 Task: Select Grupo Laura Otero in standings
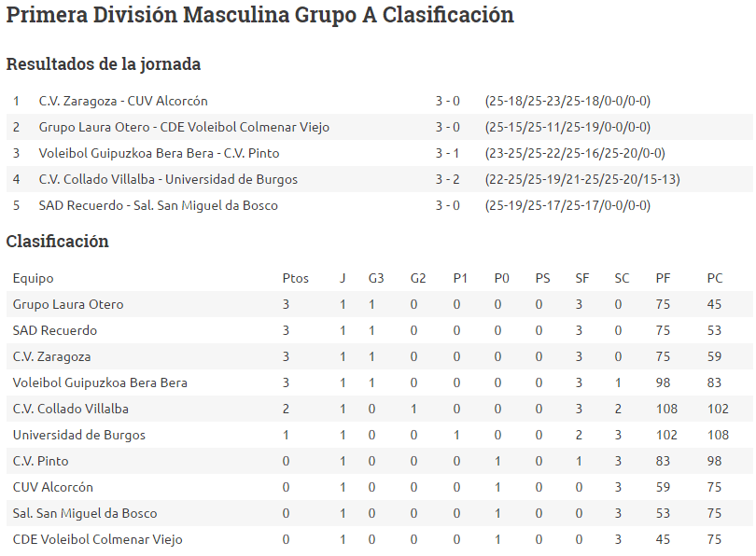coord(68,304)
